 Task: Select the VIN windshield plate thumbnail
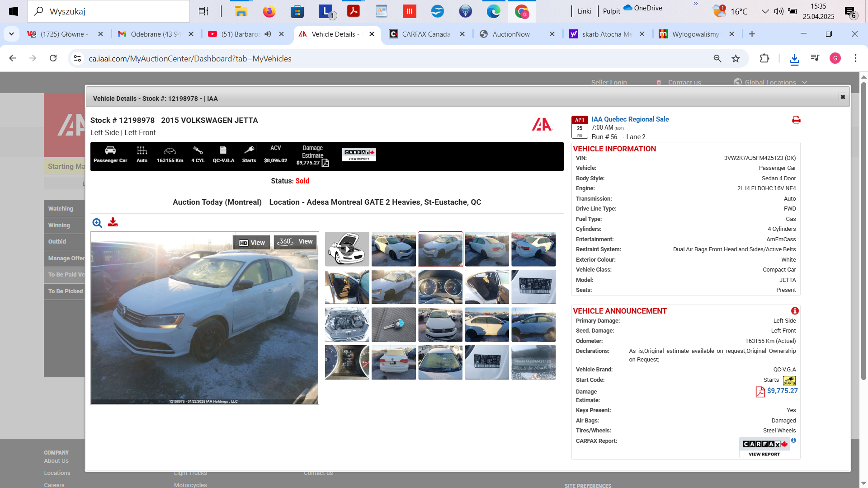coord(533,362)
